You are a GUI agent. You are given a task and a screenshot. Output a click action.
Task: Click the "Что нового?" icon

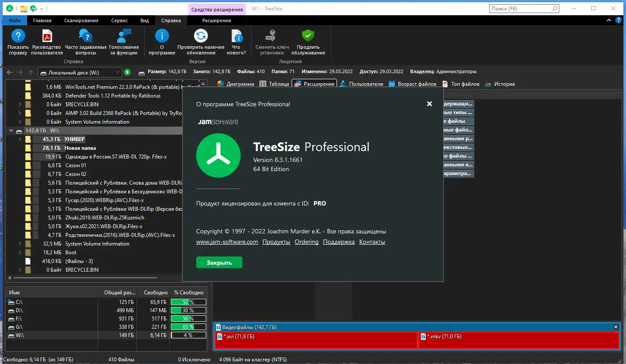pyautogui.click(x=236, y=41)
